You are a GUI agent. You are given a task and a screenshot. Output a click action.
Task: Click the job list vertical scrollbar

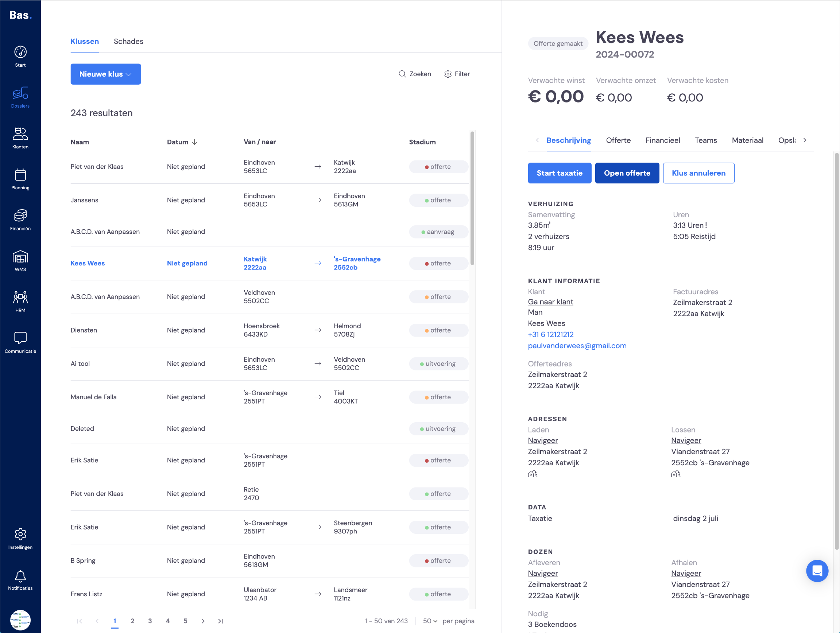tap(472, 198)
